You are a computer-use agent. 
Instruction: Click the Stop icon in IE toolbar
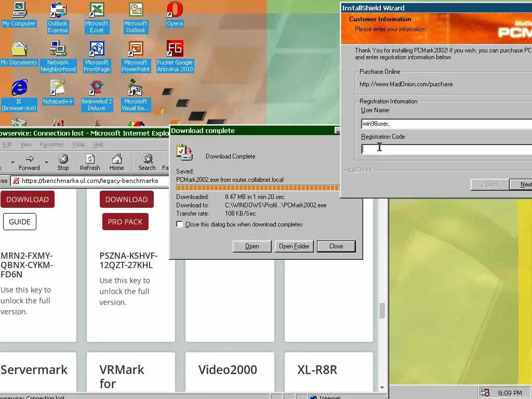63,162
